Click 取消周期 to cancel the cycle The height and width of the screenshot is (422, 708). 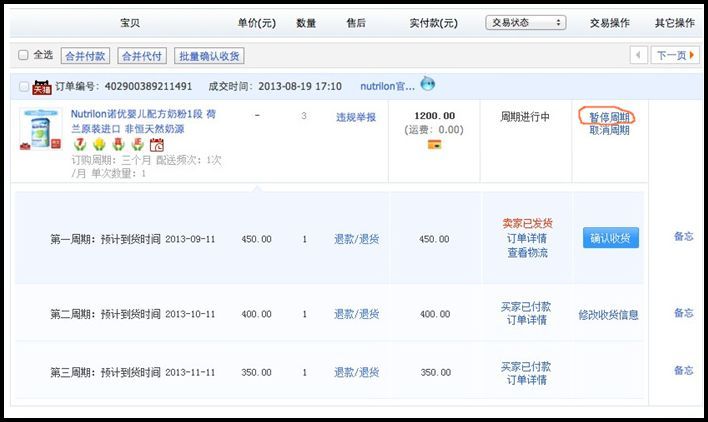click(609, 130)
